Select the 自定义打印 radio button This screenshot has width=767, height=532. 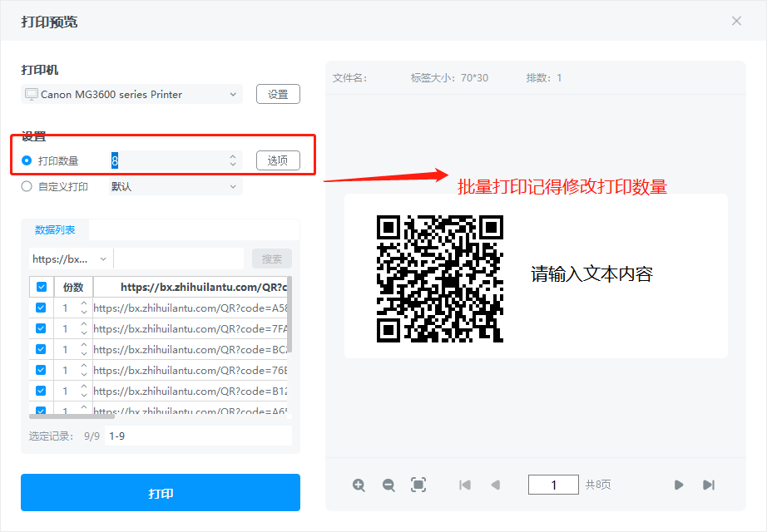tap(27, 187)
